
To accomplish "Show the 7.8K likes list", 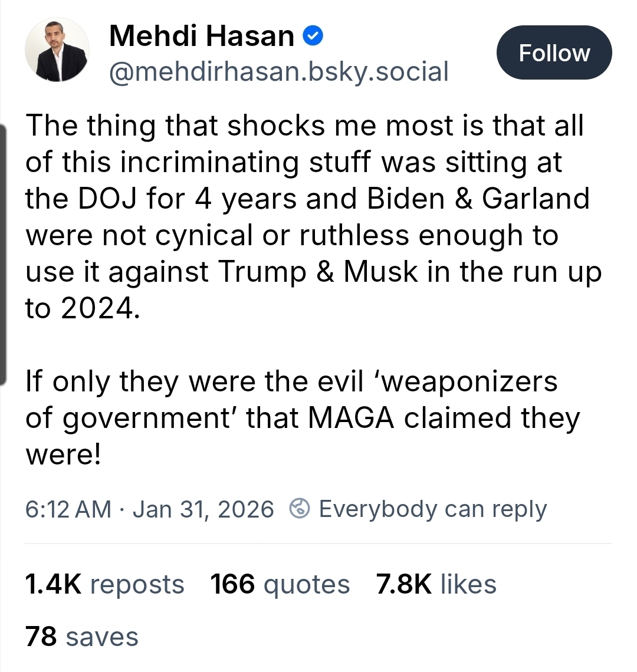I will [436, 584].
